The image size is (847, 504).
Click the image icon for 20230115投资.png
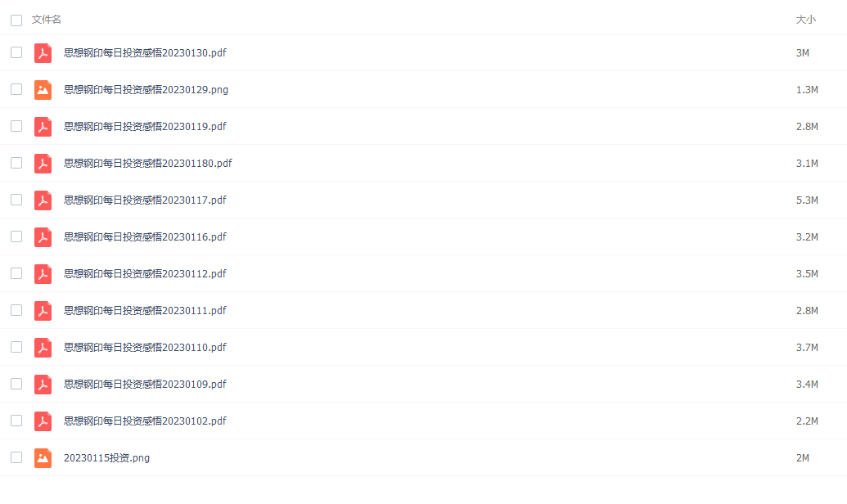[43, 458]
